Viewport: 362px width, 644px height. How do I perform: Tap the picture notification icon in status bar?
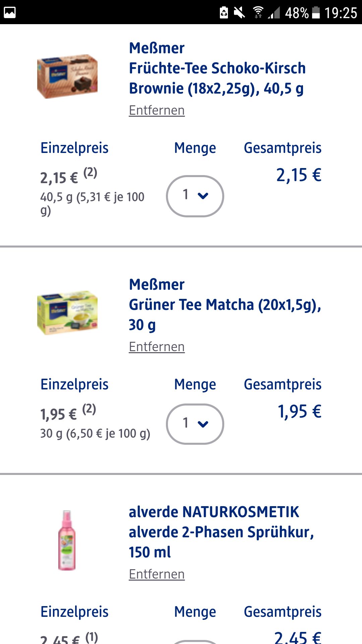10,12
